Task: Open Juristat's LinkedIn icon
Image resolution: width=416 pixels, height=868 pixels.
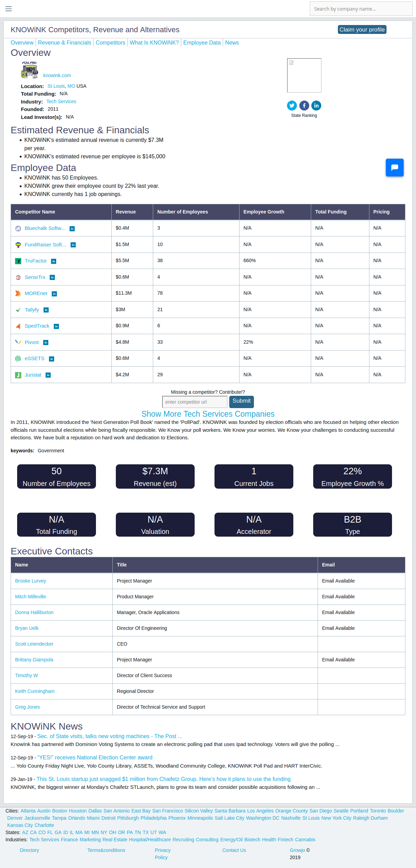Action: click(x=48, y=375)
